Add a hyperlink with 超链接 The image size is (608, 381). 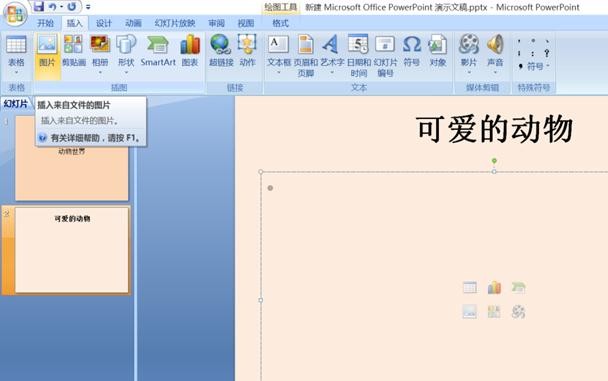pyautogui.click(x=221, y=51)
